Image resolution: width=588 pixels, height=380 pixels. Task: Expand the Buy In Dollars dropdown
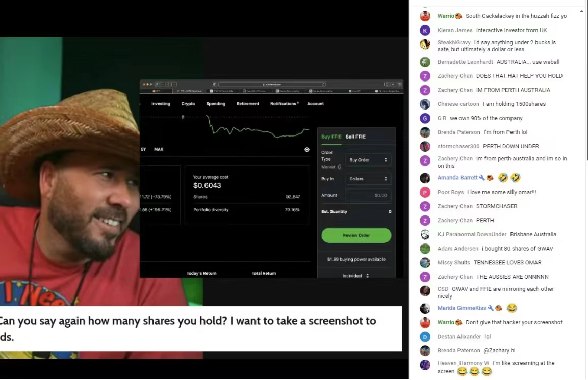point(368,179)
